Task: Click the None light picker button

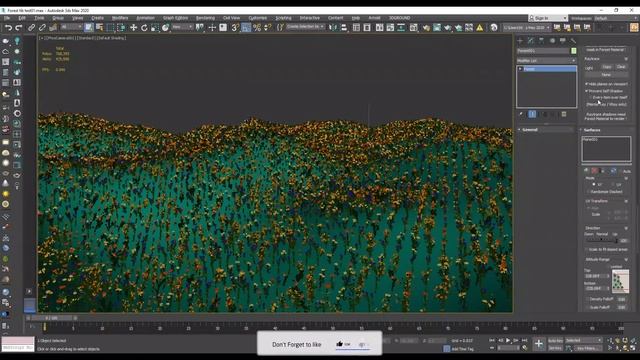Action: click(606, 75)
